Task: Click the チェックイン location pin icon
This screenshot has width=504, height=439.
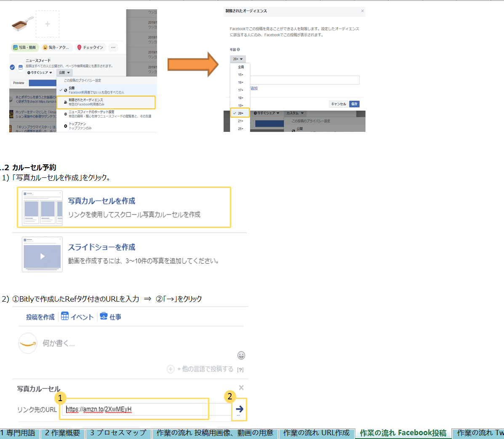Action: point(79,47)
